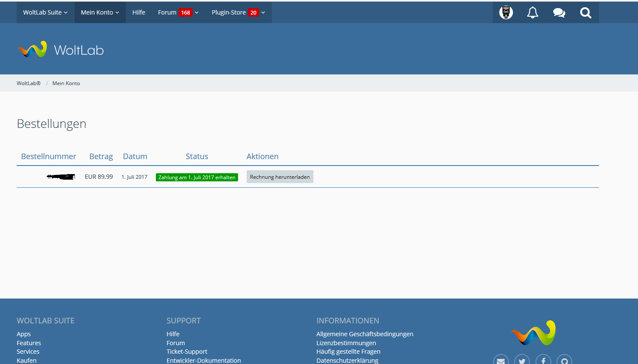
Task: Open the Hilfe menu item
Action: [139, 12]
